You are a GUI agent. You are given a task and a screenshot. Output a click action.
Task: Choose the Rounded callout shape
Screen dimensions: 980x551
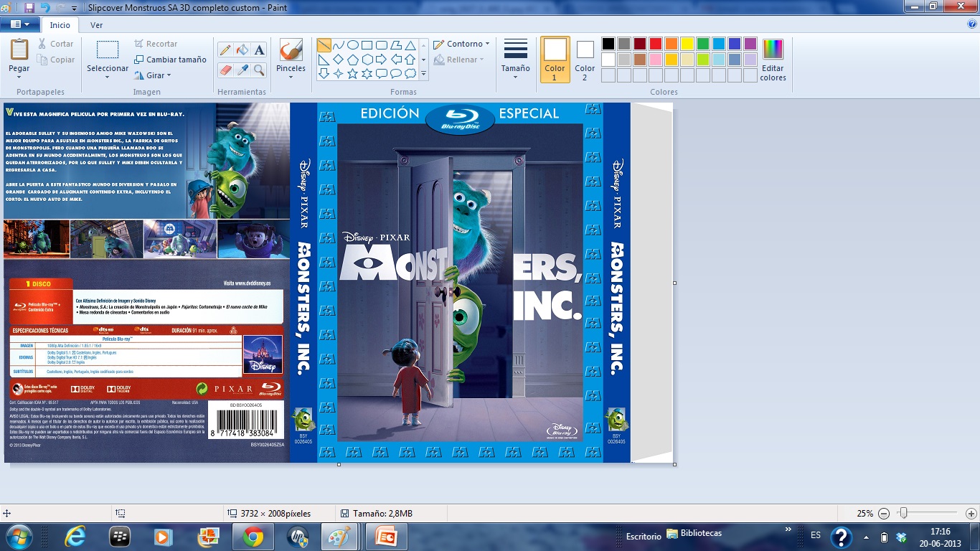[382, 73]
